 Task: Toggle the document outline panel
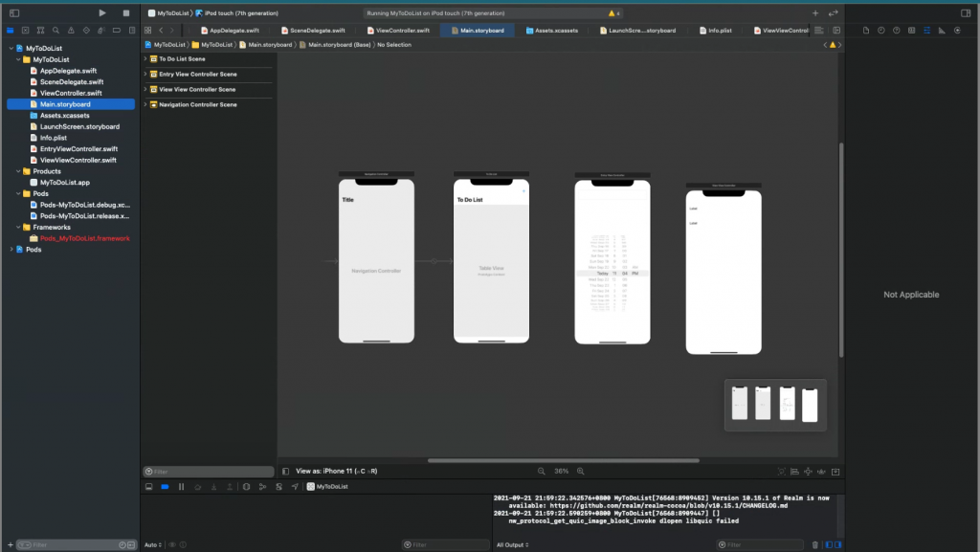[x=286, y=471]
